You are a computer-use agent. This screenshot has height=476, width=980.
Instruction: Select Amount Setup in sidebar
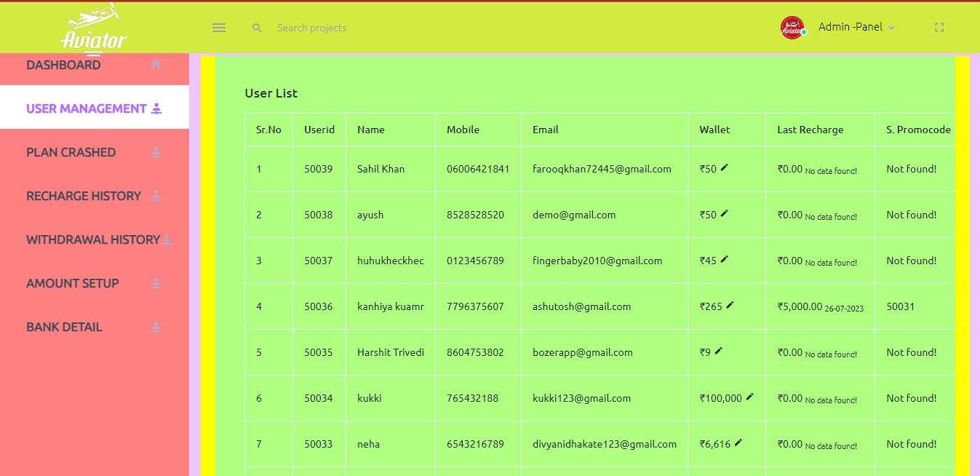tap(73, 283)
